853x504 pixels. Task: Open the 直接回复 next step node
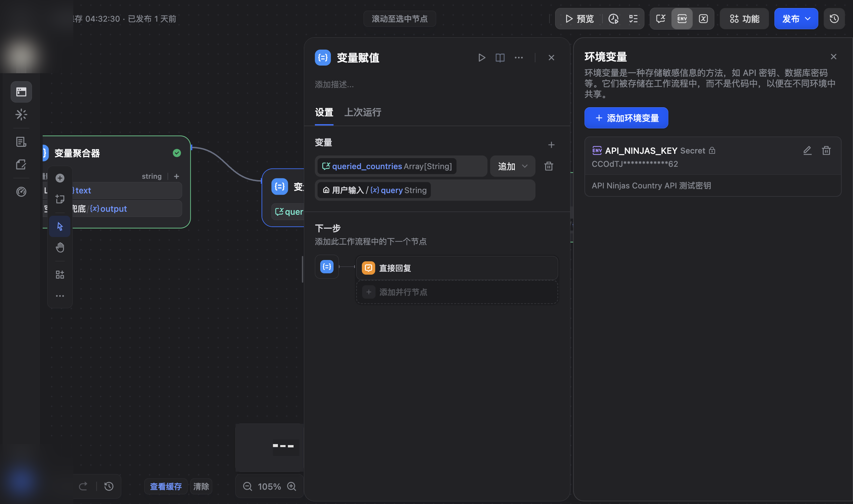pyautogui.click(x=457, y=268)
